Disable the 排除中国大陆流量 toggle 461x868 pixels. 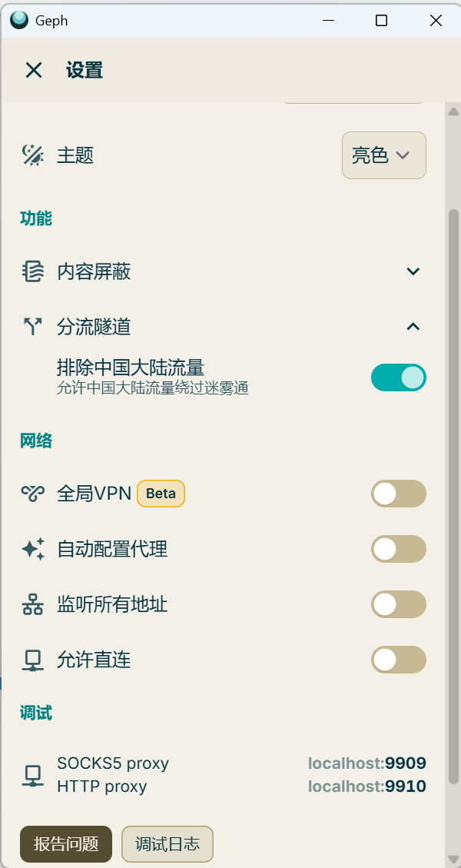398,377
